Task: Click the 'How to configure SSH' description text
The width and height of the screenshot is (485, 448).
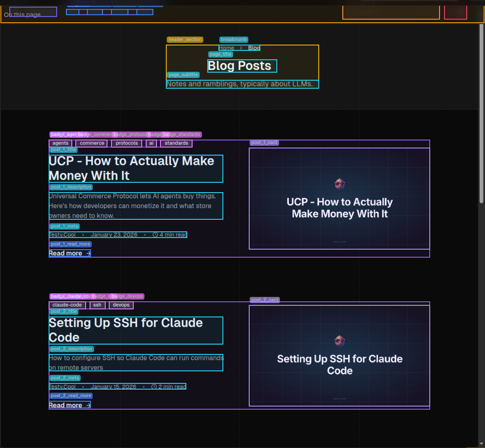Action: tap(136, 362)
